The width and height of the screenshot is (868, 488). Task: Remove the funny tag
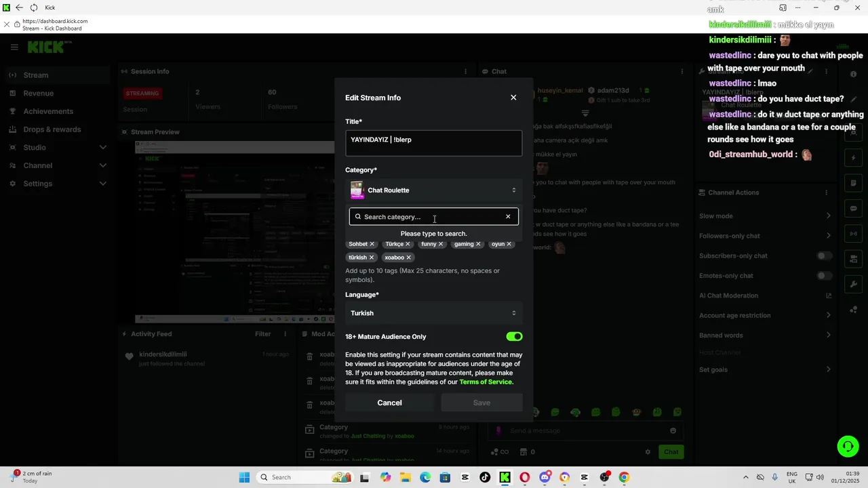441,244
